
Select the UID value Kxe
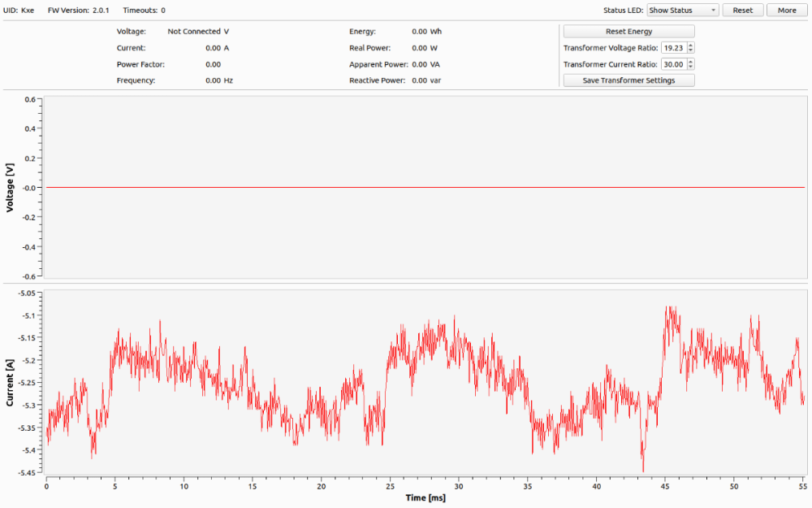[28, 11]
